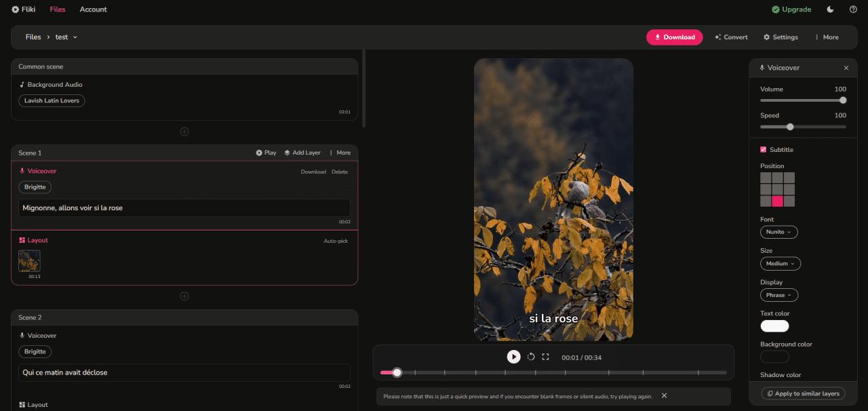Click the preview timeline progress bar

553,372
